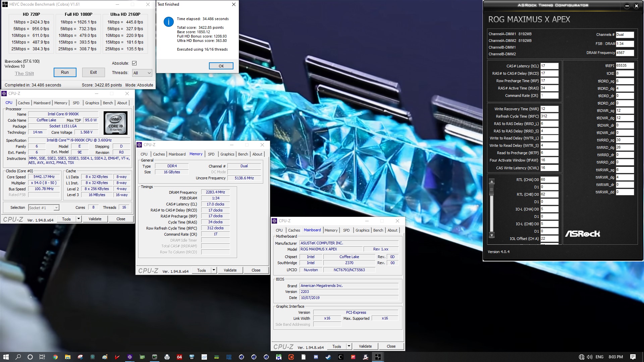Confirm Test finished dialog with OK
The height and width of the screenshot is (362, 644).
(x=221, y=66)
